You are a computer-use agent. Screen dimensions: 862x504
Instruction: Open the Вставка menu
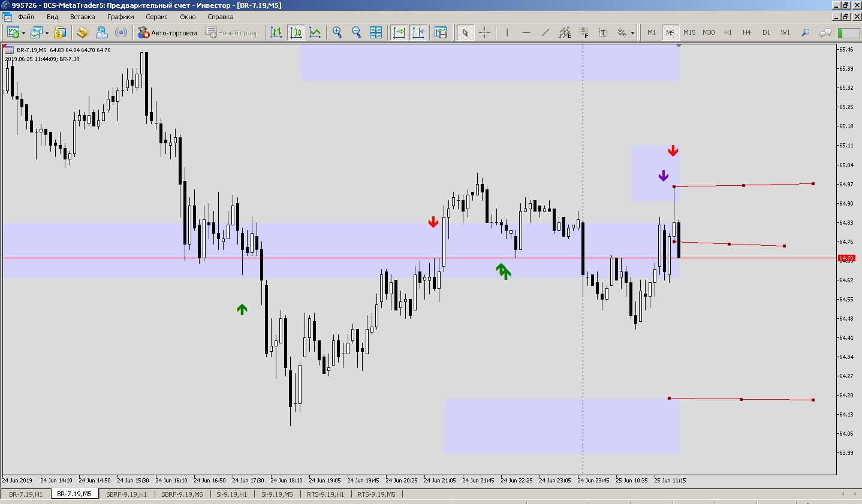tap(82, 17)
